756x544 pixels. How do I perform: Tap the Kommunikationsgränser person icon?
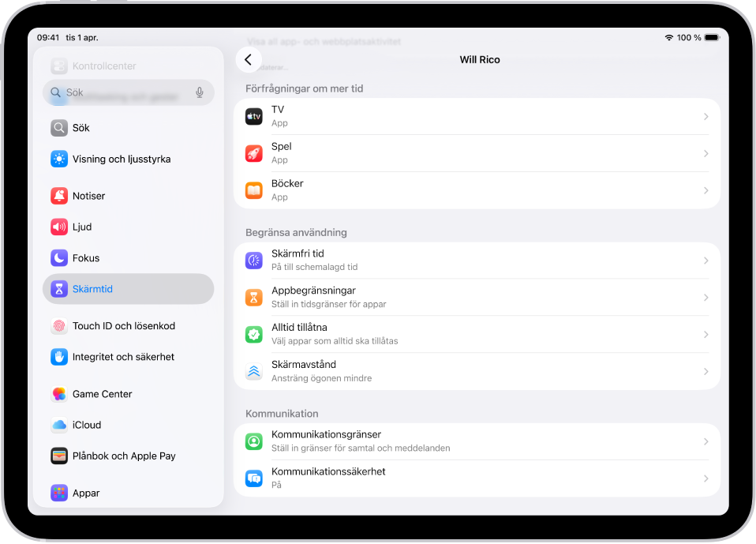253,441
